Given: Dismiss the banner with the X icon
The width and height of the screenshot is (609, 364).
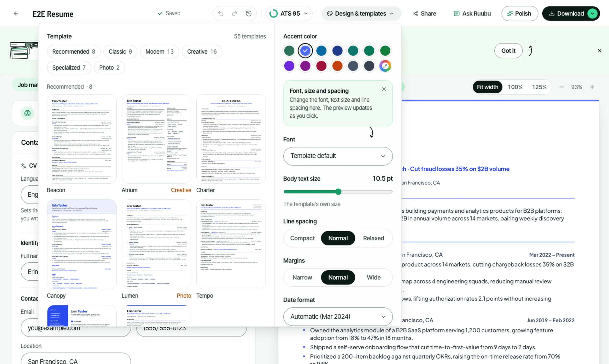Looking at the screenshot, I should point(599,51).
